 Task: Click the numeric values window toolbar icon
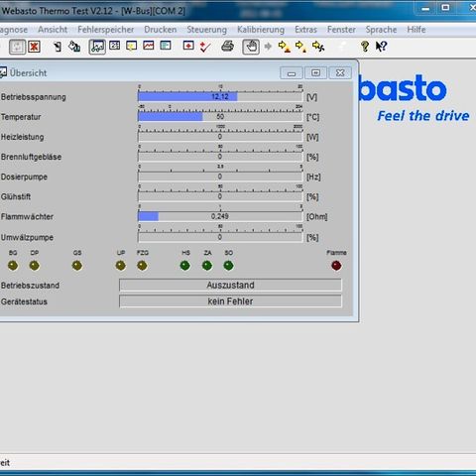[115, 46]
